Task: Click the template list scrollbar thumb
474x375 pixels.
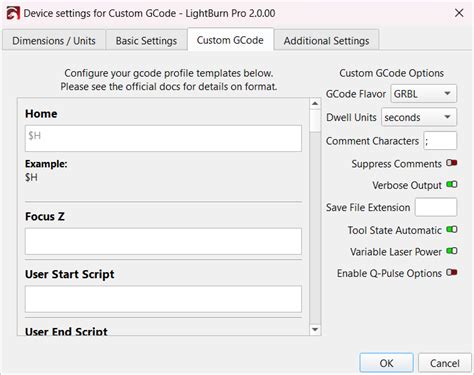Action: pyautogui.click(x=315, y=120)
